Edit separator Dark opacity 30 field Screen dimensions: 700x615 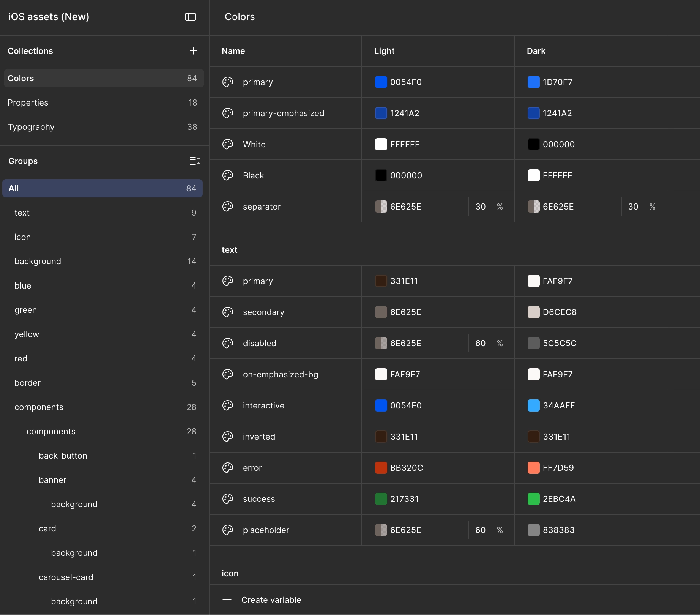coord(633,207)
